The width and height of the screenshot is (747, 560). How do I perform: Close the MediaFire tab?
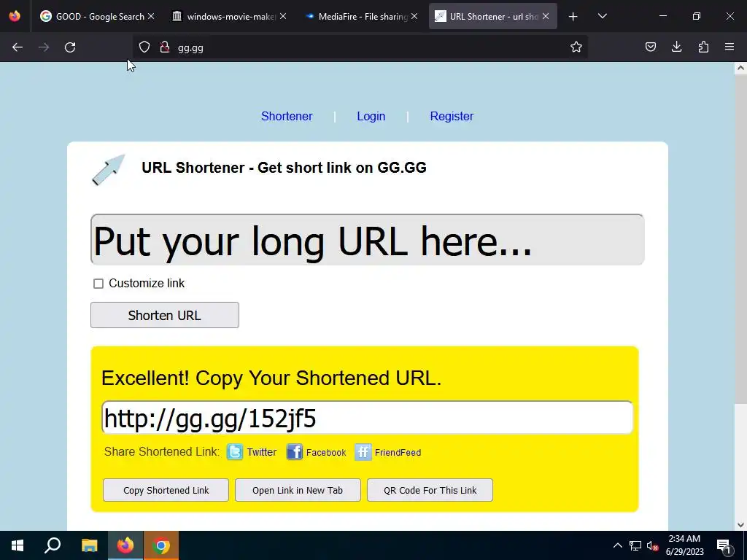click(x=414, y=16)
